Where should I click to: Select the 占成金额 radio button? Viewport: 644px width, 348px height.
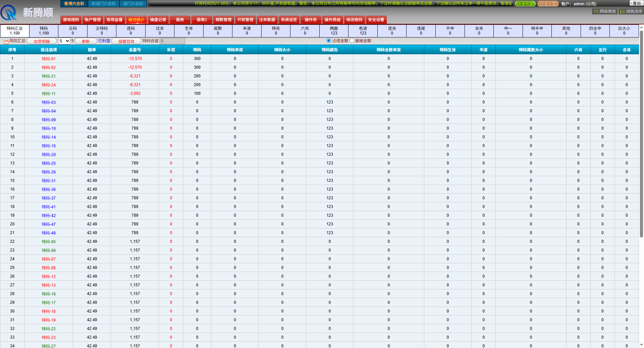(329, 41)
